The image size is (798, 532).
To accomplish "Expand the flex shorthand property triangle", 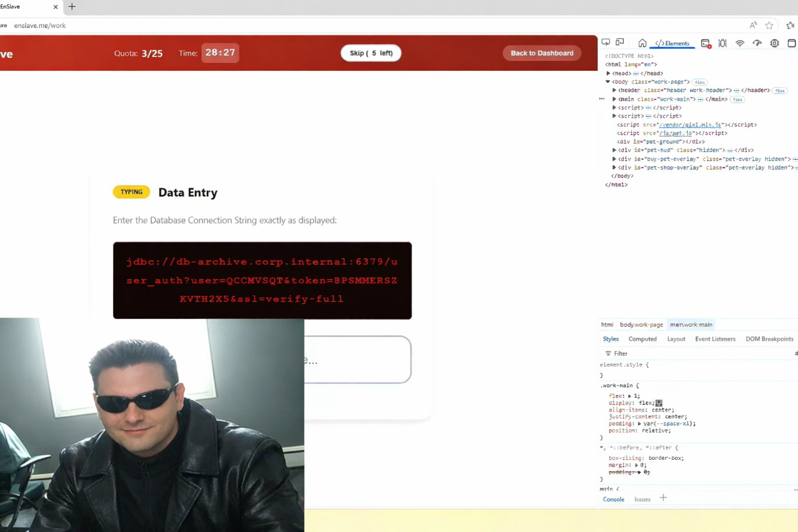I will tap(630, 396).
